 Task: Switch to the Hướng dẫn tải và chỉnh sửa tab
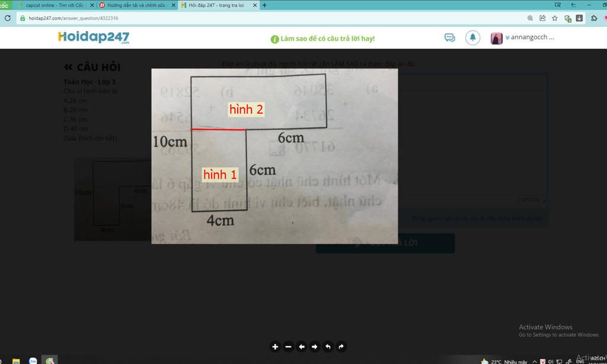point(136,5)
